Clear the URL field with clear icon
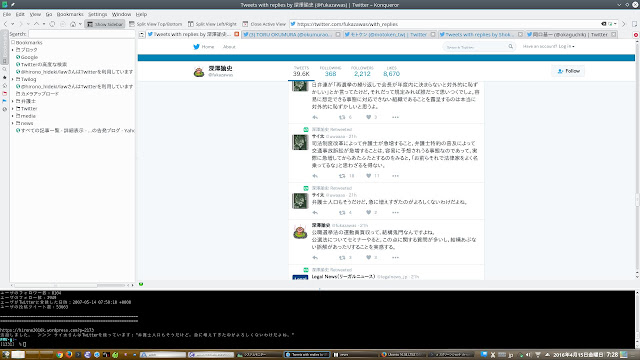 [604, 24]
